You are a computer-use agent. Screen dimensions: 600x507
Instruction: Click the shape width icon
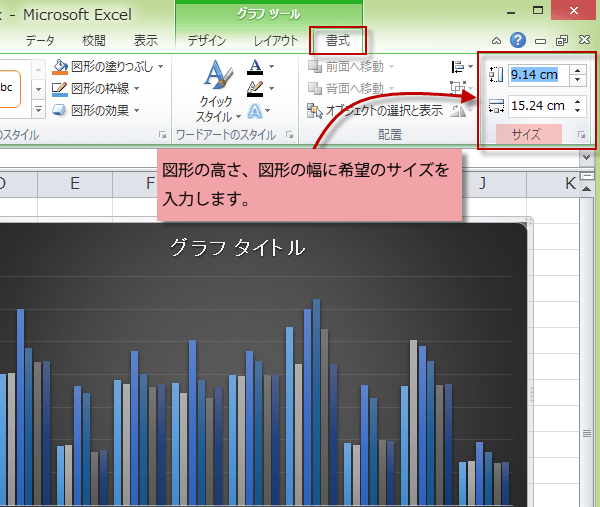pos(496,106)
